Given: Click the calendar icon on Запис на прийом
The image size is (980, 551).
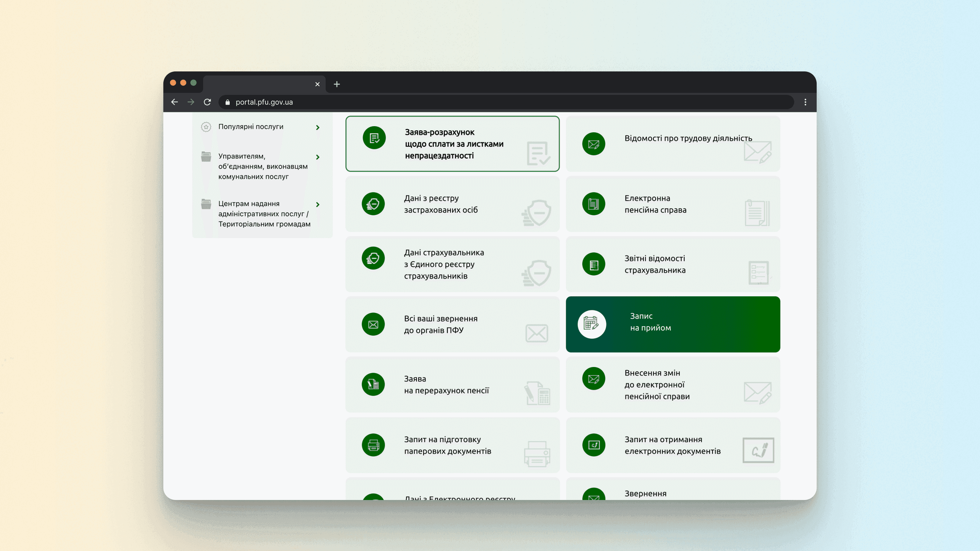Looking at the screenshot, I should (592, 324).
